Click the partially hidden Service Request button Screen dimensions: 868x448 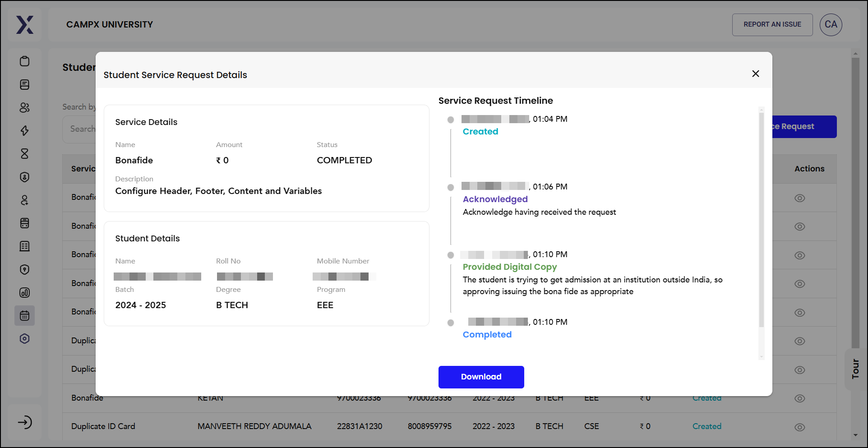pos(804,127)
